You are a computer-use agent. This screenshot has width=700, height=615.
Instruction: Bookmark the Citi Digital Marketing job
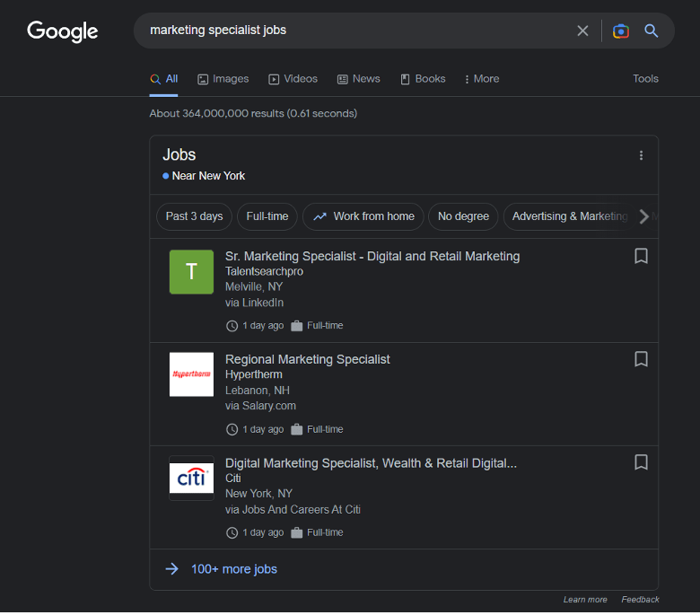point(641,462)
